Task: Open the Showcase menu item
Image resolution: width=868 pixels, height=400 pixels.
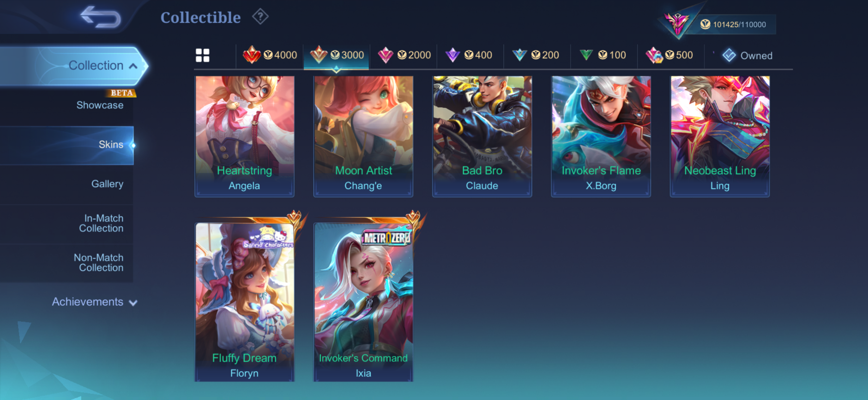Action: [x=100, y=105]
